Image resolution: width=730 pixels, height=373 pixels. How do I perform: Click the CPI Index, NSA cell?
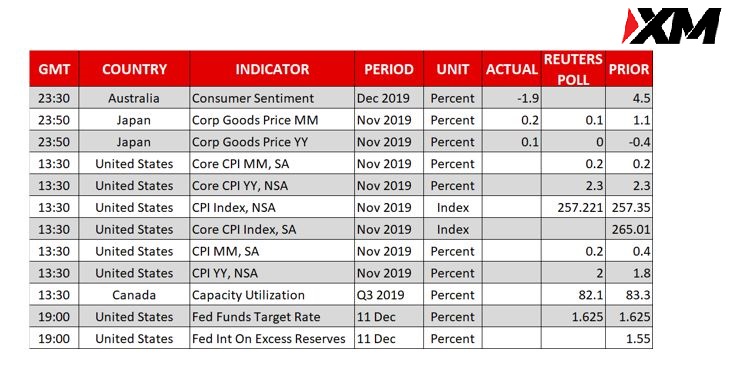272,208
